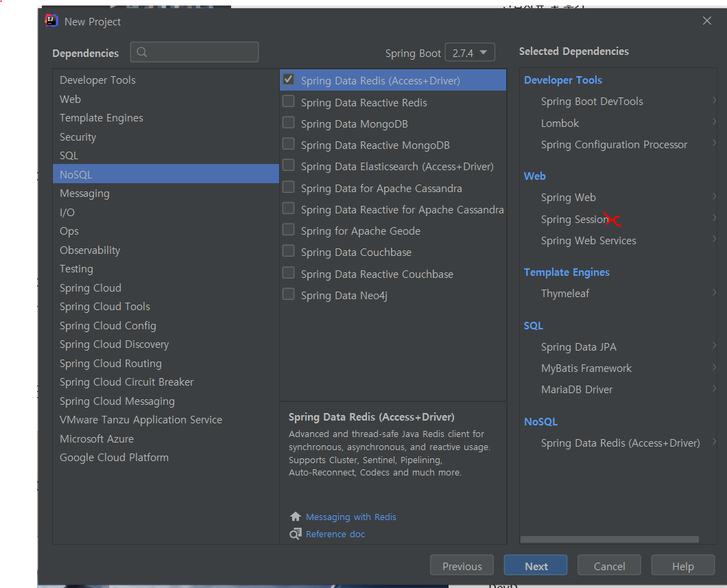Select the exact Spring Cloud category
Screen dimensions: 727x588
165,287
